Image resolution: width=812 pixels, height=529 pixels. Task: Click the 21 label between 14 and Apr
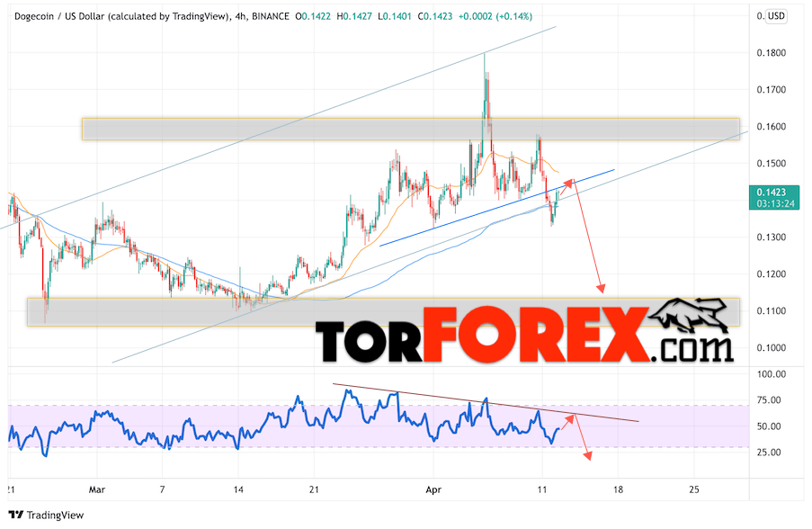[314, 489]
